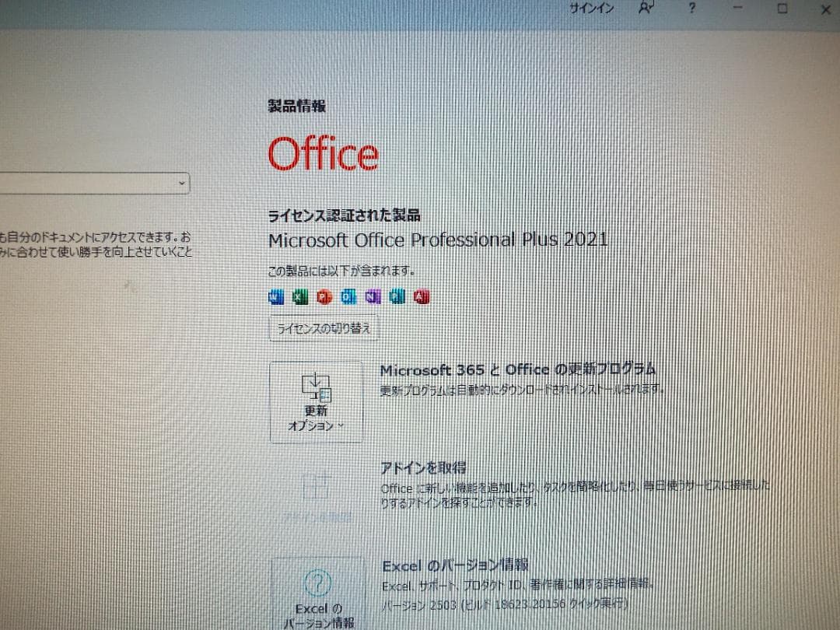The height and width of the screenshot is (630, 840).
Task: Select the OneNote icon
Action: click(x=372, y=296)
